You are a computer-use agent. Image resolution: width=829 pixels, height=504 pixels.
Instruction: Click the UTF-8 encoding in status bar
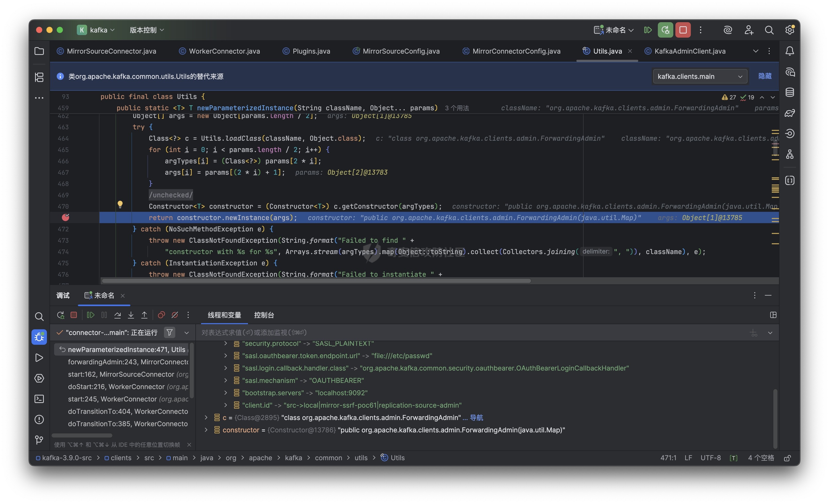pos(711,458)
